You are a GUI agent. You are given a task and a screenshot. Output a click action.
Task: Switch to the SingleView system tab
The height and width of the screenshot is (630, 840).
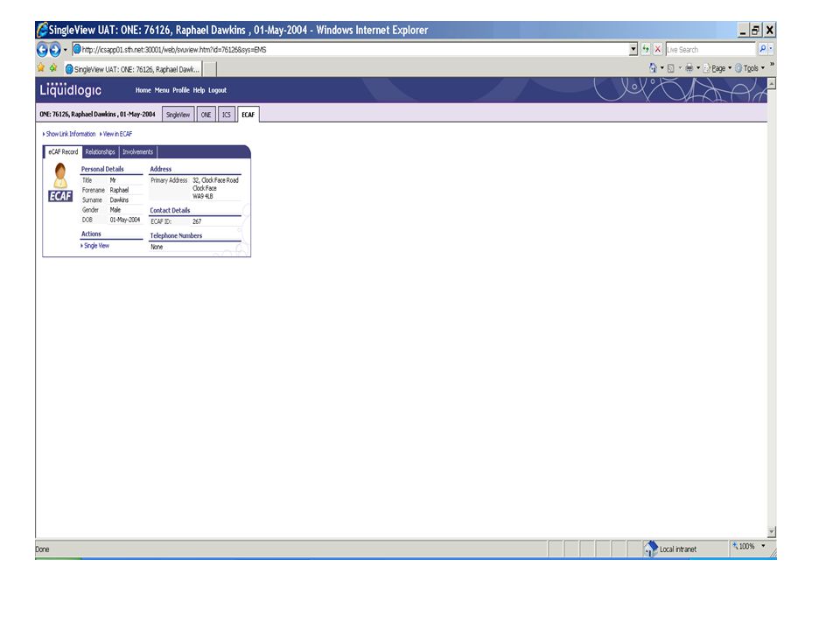(x=178, y=115)
